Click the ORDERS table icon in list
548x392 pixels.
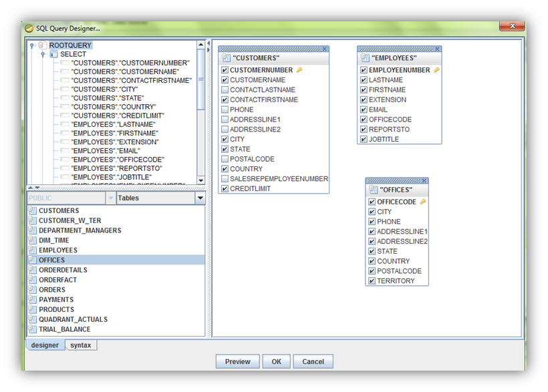[x=32, y=290]
